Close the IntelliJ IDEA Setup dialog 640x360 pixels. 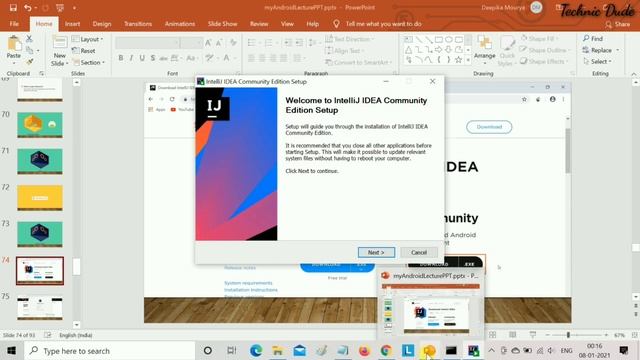[x=432, y=81]
